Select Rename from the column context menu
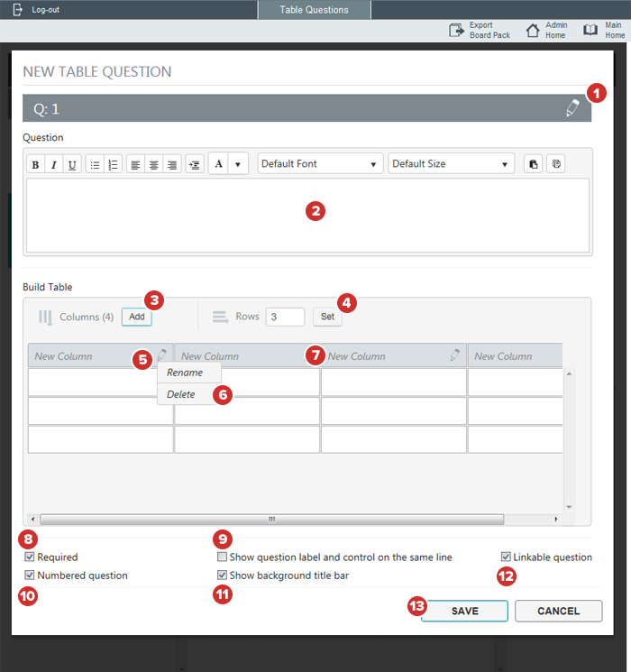The image size is (631, 672). click(185, 373)
